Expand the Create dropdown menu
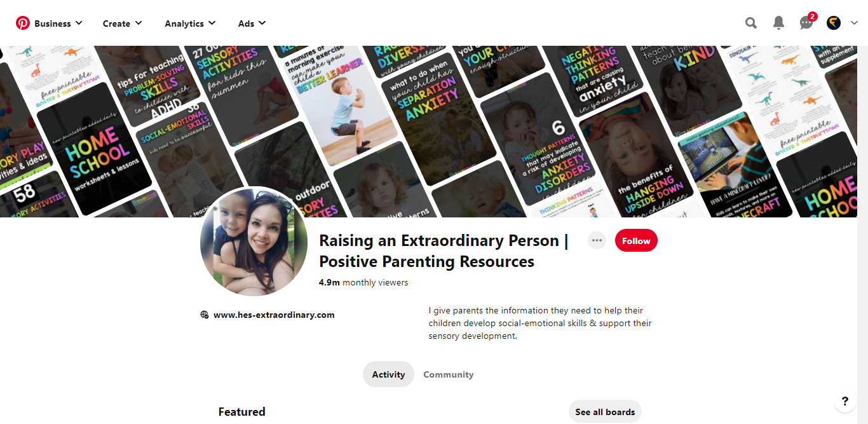 point(123,24)
